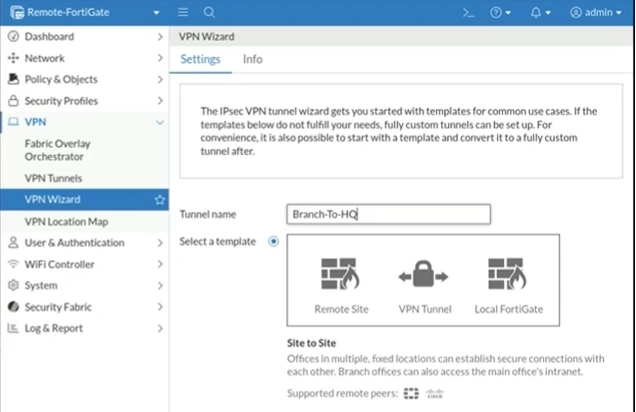
Task: Switch to the Settings tab
Action: (x=200, y=60)
